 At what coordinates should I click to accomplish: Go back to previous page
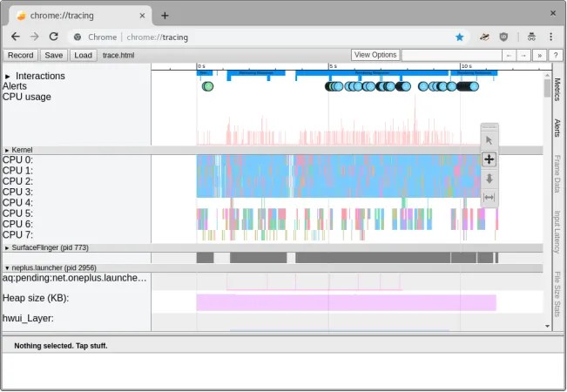click(x=15, y=37)
